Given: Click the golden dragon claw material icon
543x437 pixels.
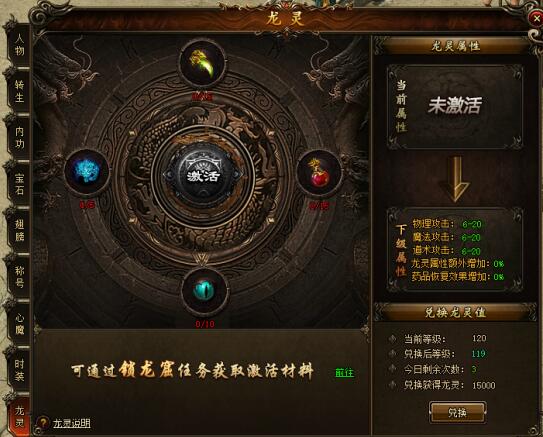Looking at the screenshot, I should 203,65.
